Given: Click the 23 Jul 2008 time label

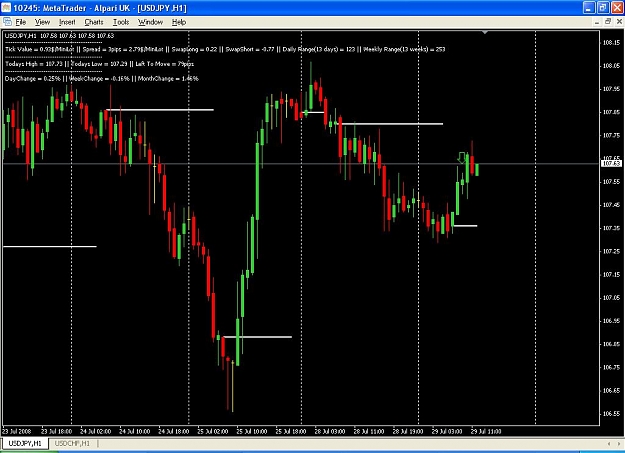Looking at the screenshot, I should (x=16, y=431).
